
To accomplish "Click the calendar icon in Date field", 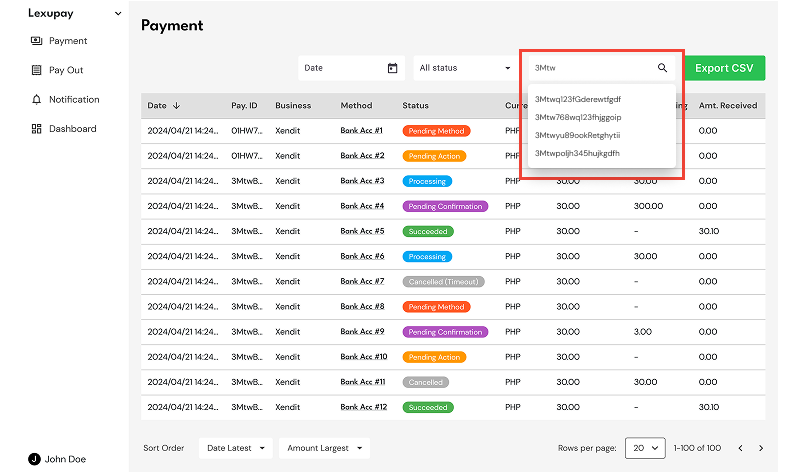I will [392, 68].
